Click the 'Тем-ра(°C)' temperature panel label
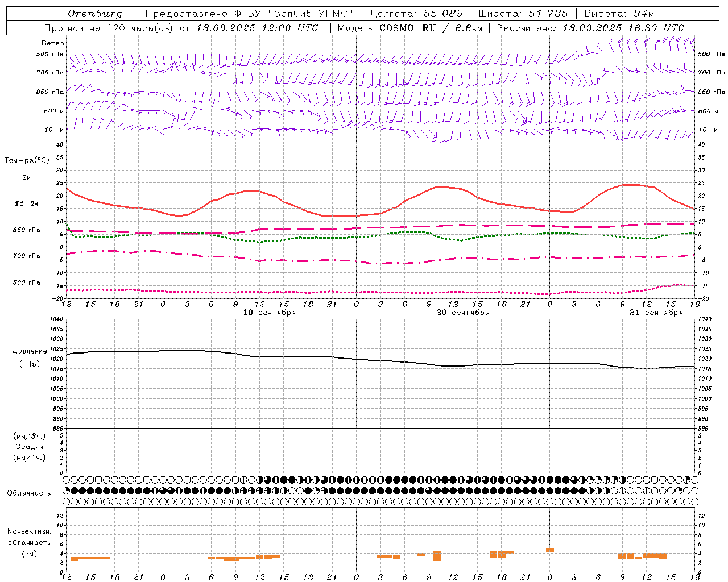 point(27,161)
